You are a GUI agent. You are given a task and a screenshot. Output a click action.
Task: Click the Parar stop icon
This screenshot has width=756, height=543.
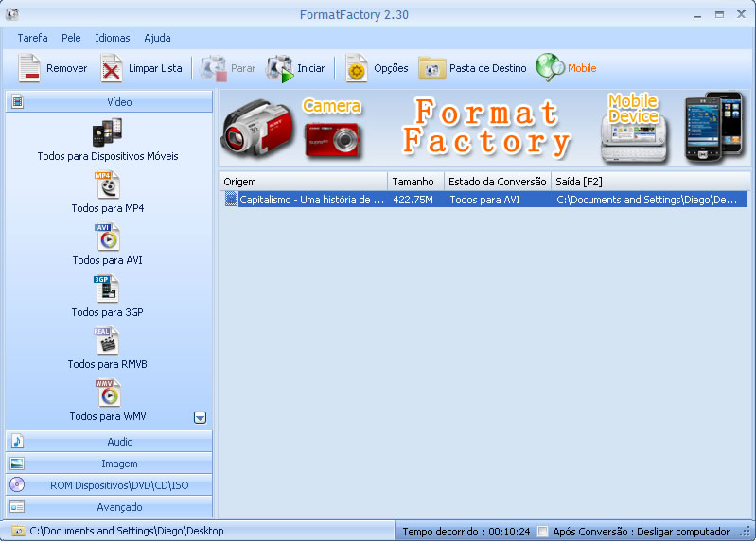(x=214, y=68)
